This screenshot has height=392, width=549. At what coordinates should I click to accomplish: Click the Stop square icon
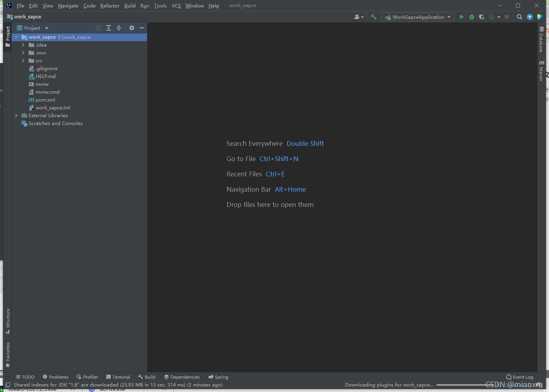507,17
